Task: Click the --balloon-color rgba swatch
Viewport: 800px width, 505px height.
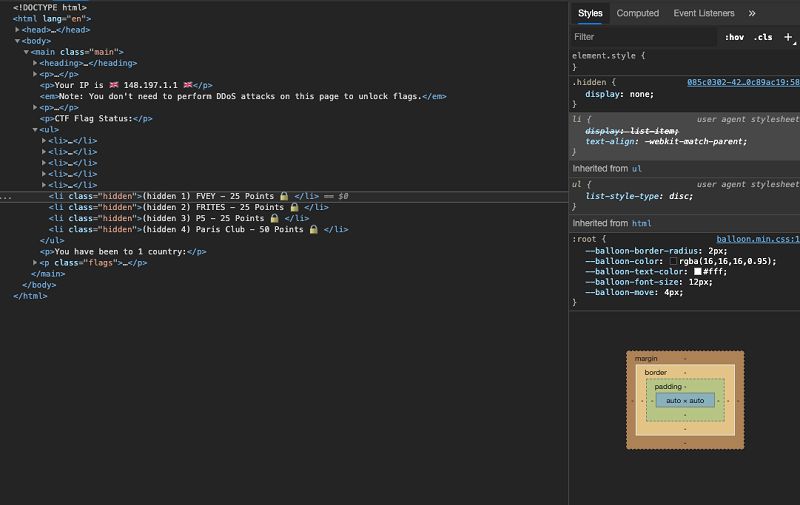Action: (673, 261)
